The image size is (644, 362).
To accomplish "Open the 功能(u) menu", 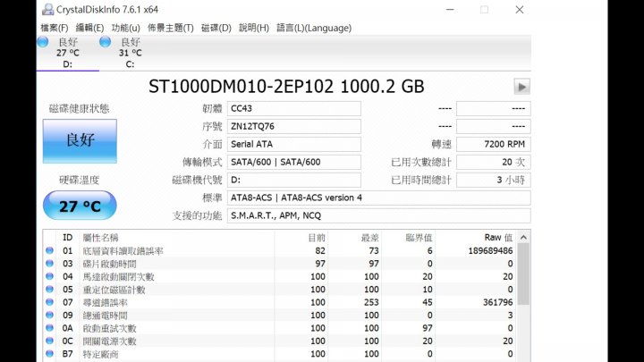I will tap(126, 28).
